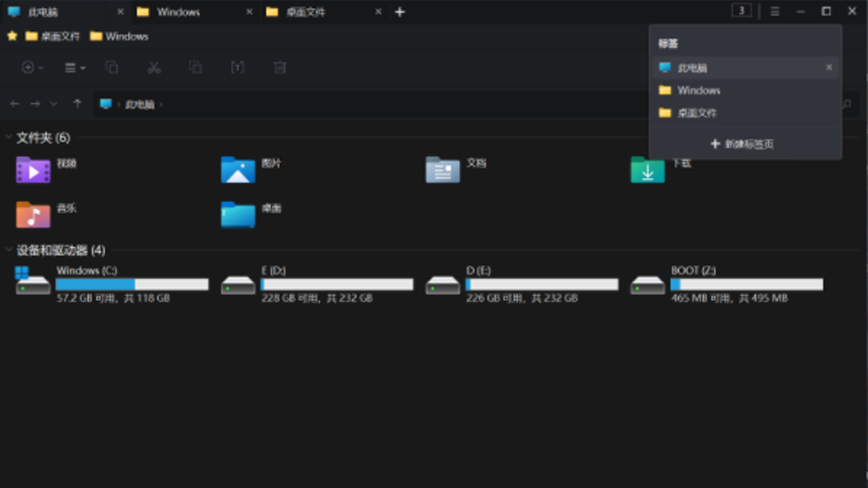Open the view layout dropdown in toolbar
Image resolution: width=868 pixels, height=488 pixels.
75,67
